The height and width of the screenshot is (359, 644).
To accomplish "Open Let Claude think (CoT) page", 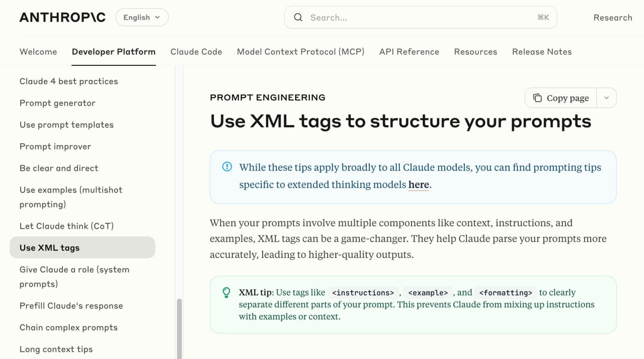I will pos(66,226).
